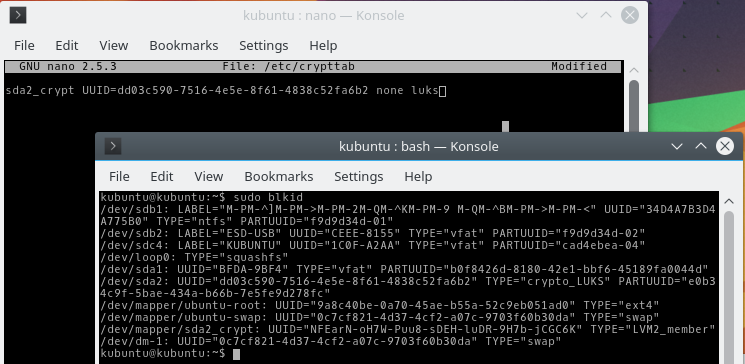Open Help menu in nano Konsole
This screenshot has width=745, height=364.
coord(323,46)
